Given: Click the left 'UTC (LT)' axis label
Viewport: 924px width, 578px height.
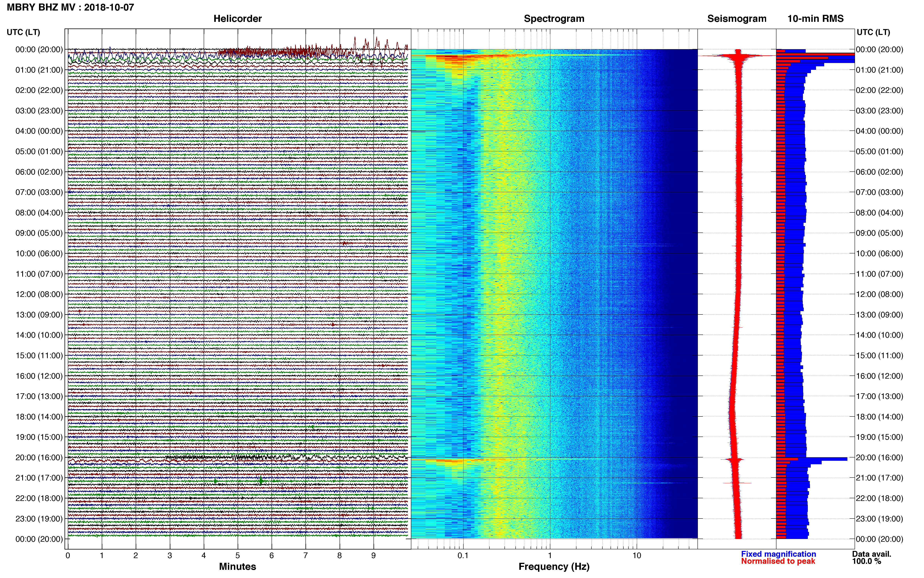Looking at the screenshot, I should [x=23, y=32].
